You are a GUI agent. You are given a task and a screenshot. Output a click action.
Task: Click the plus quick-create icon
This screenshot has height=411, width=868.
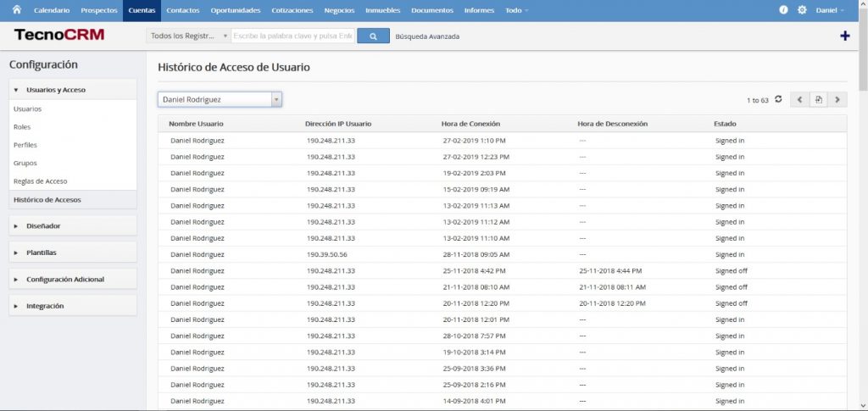[x=844, y=36]
